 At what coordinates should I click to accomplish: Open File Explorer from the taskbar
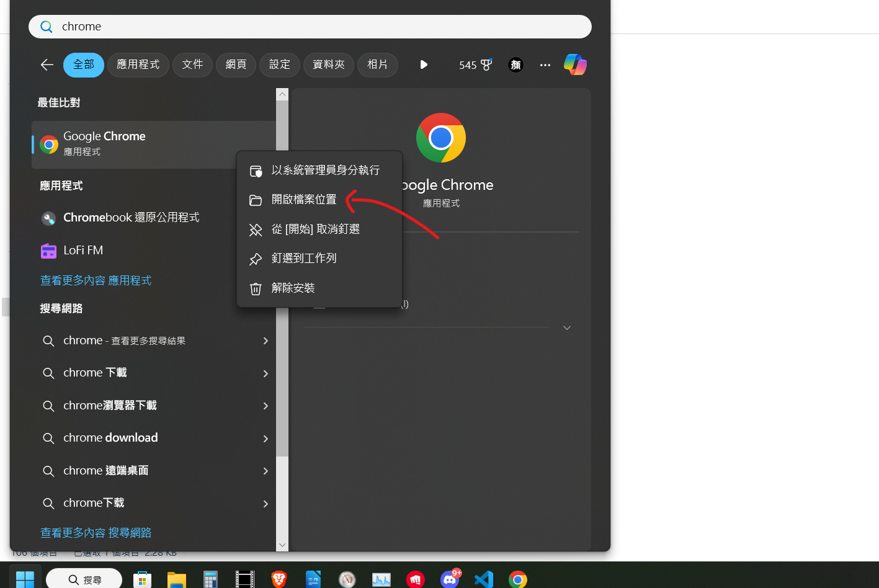(177, 579)
